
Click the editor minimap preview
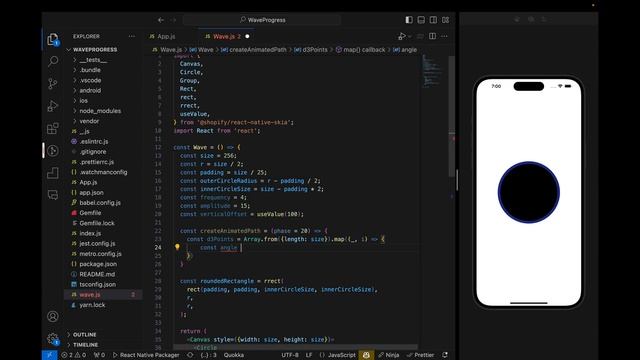pyautogui.click(x=433, y=71)
